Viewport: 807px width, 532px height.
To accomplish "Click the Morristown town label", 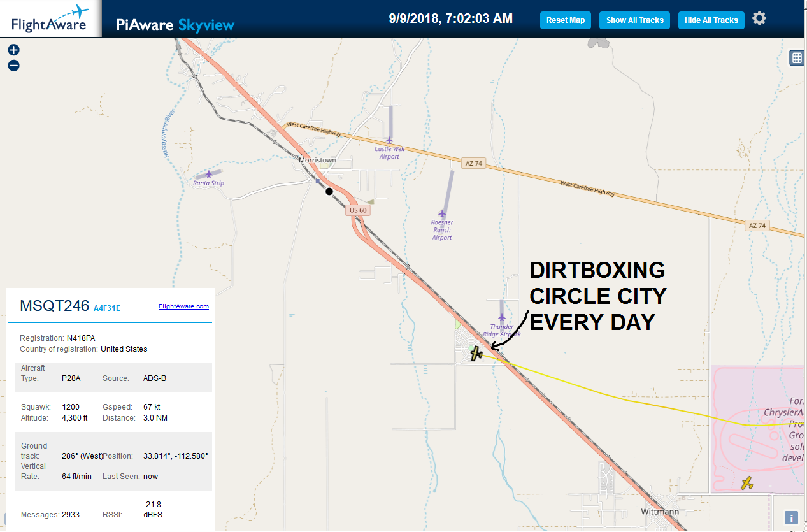I will tap(317, 161).
